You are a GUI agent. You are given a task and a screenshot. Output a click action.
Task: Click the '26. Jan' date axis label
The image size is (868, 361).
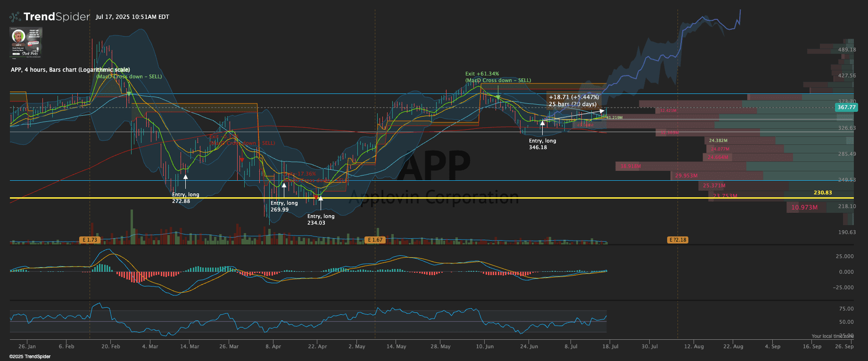click(x=27, y=346)
